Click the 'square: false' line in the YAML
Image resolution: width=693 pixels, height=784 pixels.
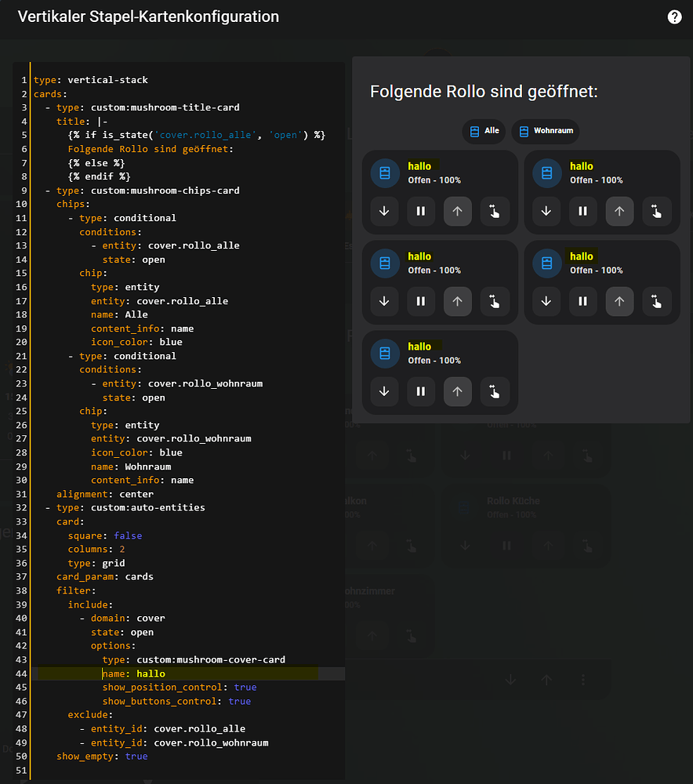click(105, 535)
